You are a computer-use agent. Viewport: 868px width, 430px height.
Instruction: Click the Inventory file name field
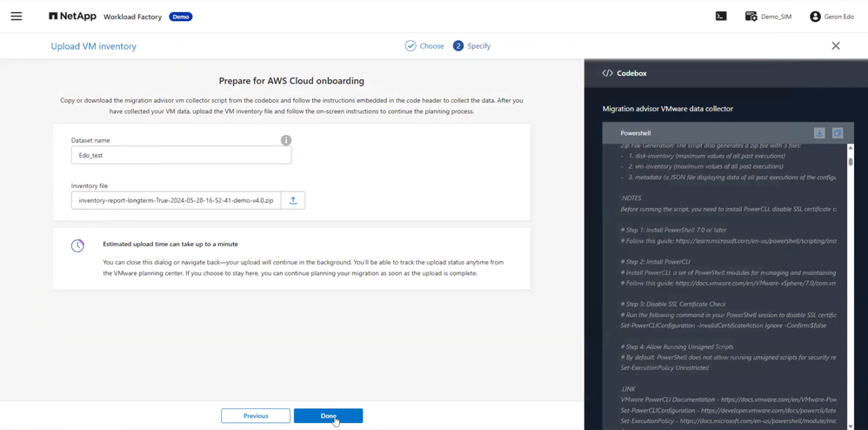[x=176, y=200]
